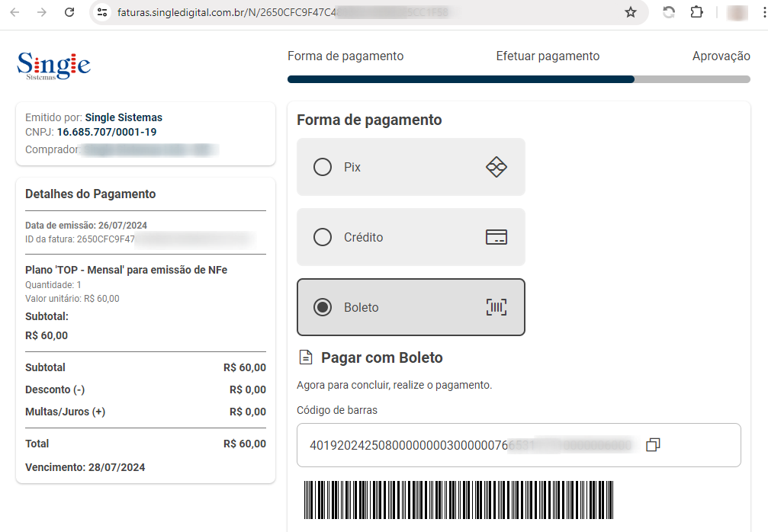The height and width of the screenshot is (532, 768).
Task: Click the payment progress bar
Action: point(519,79)
